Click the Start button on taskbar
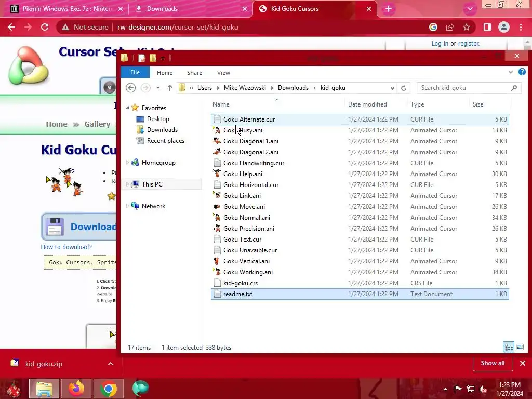 coord(14,389)
